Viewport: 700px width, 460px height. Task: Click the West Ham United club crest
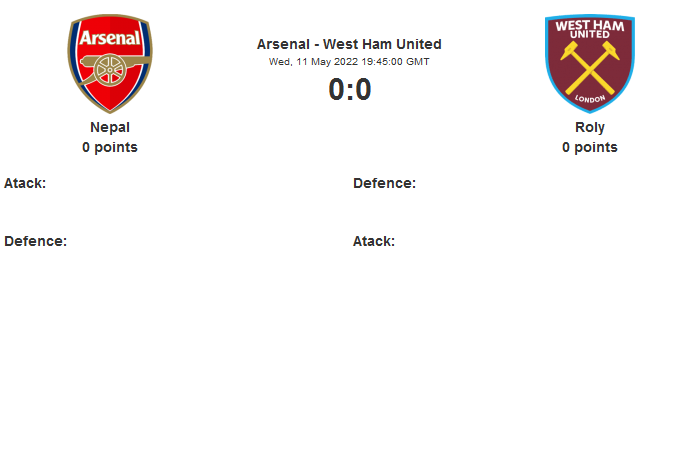click(x=589, y=63)
